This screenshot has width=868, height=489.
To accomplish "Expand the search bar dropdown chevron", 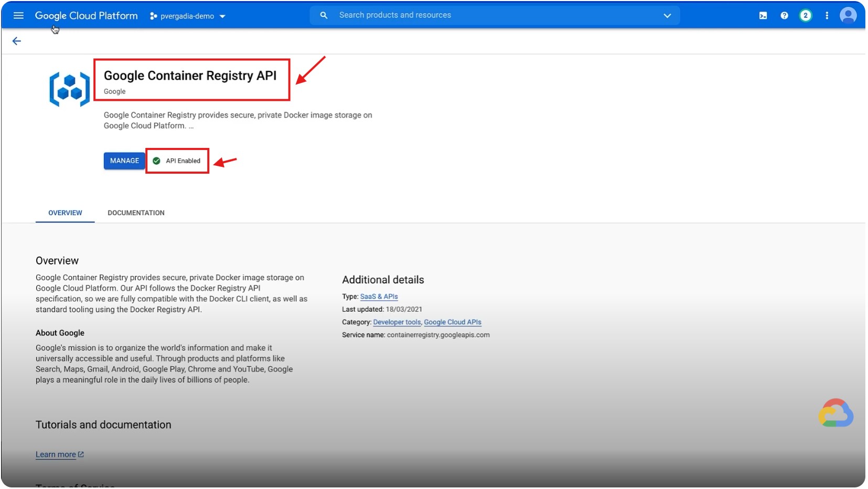I will pos(667,16).
